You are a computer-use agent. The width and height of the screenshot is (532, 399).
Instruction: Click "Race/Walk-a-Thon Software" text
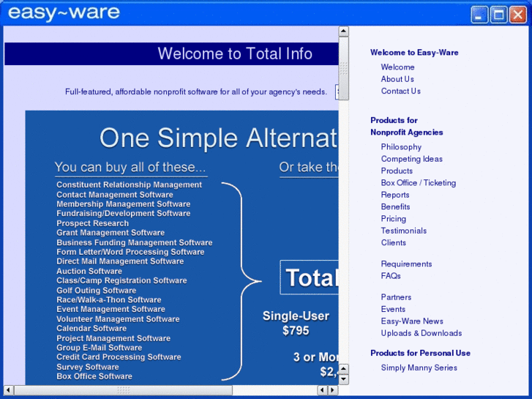(108, 300)
